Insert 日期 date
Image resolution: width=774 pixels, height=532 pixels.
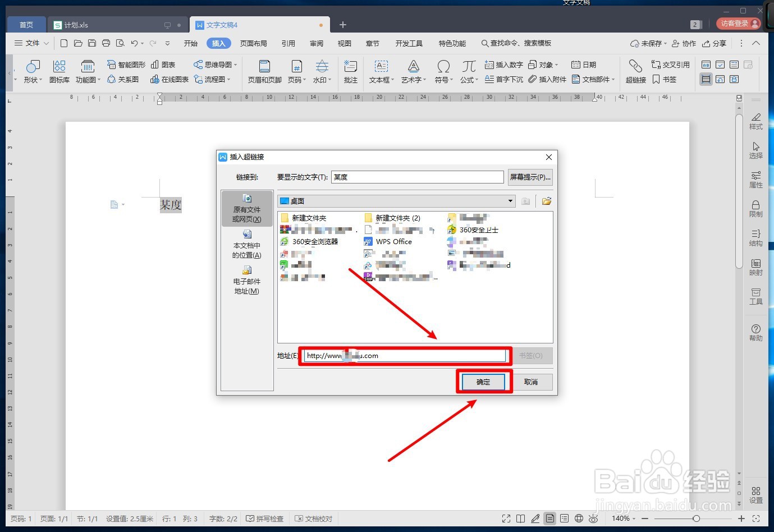coord(584,65)
